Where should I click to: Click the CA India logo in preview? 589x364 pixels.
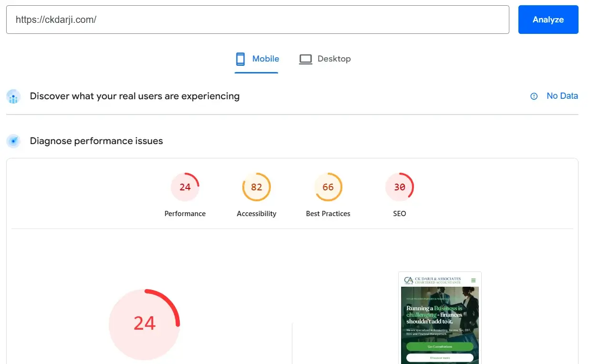(408, 281)
